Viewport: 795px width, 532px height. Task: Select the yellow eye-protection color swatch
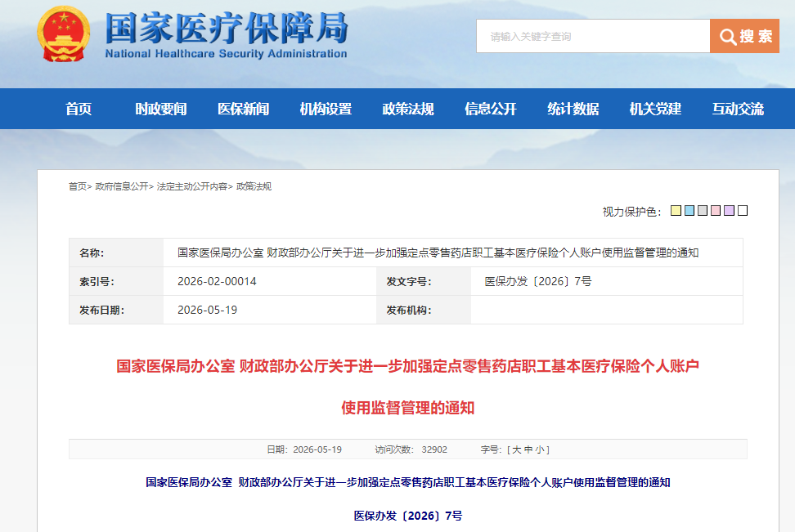676,210
